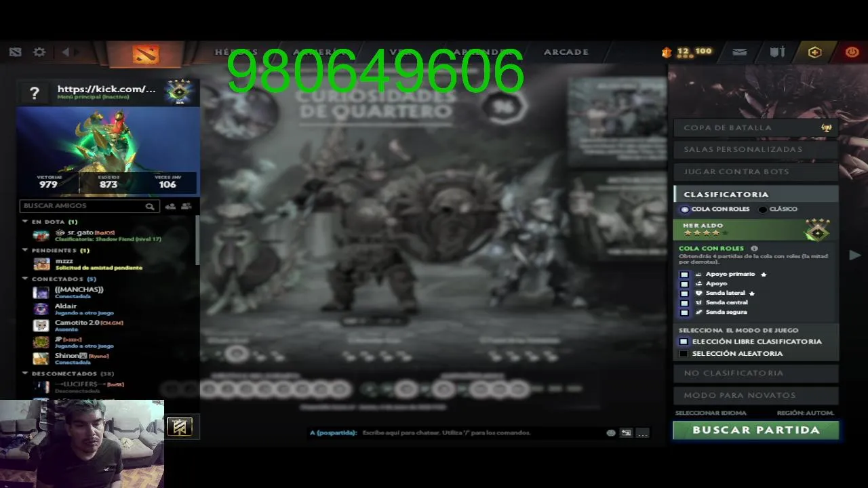Click the Copa de Batalla trophy icon

click(827, 127)
